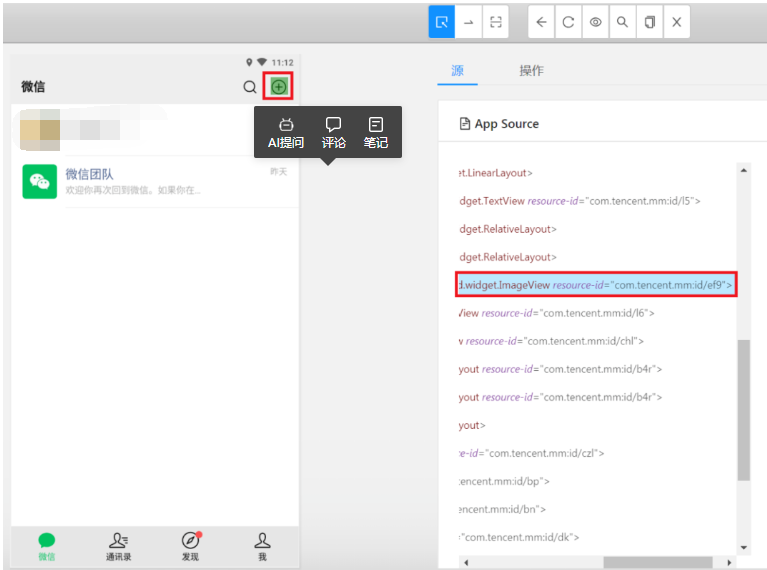767x570 pixels.
Task: Select source node with id dk
Action: pos(519,537)
